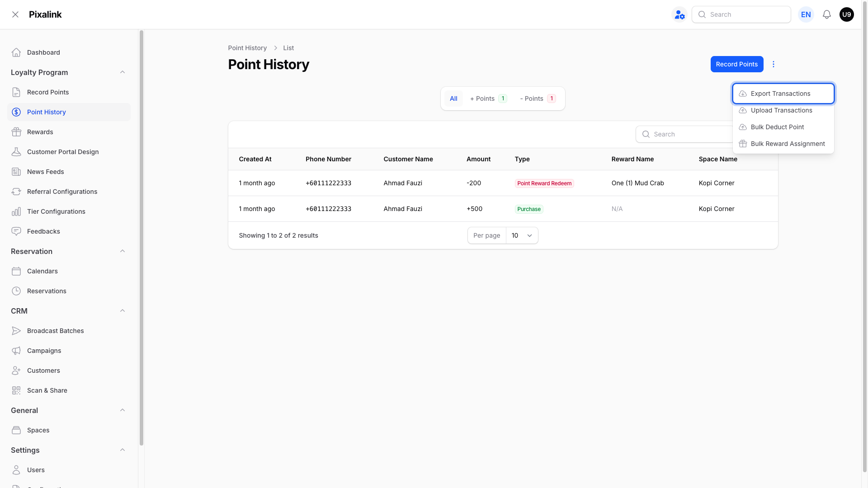Click the Phone Number column header
The width and height of the screenshot is (868, 488).
[x=328, y=159]
